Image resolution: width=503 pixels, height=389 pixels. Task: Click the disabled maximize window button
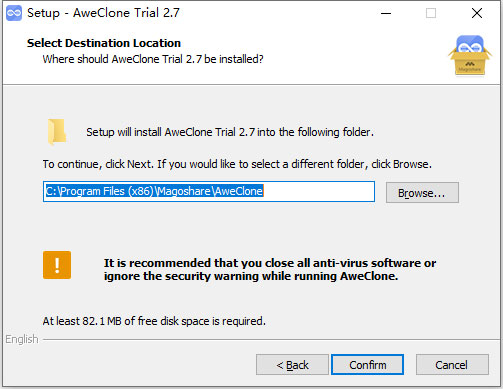pyautogui.click(x=431, y=13)
